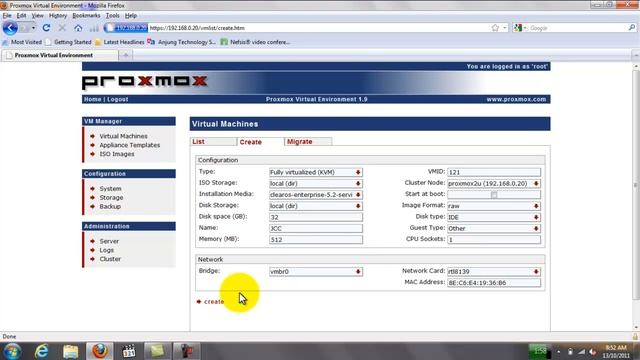The width and height of the screenshot is (640, 360).
Task: Click arrow icon next to Virtual Machines
Action: (x=93, y=136)
